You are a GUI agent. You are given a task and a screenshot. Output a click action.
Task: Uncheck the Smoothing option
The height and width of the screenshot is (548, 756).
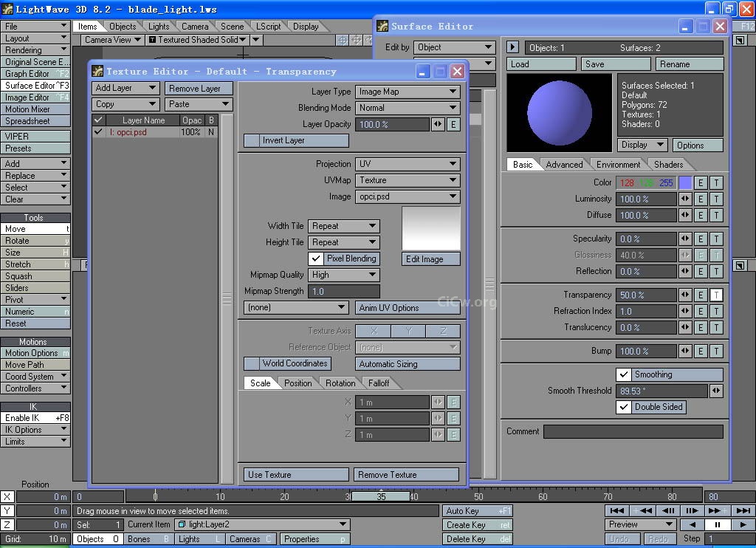623,374
